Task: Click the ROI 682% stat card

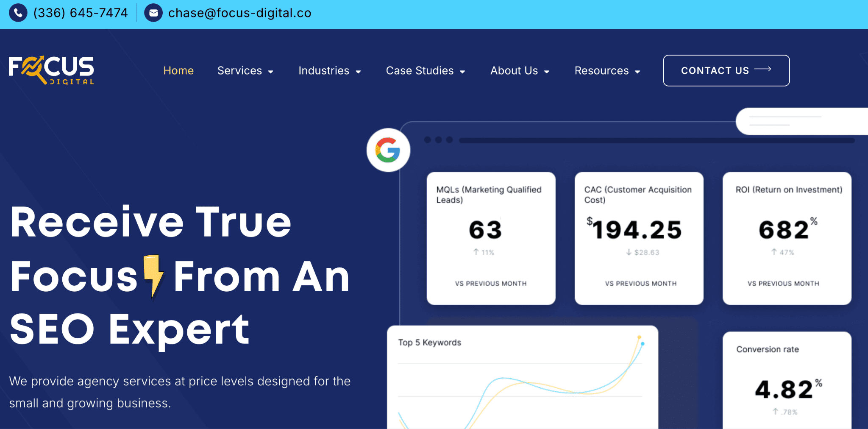Action: point(787,238)
